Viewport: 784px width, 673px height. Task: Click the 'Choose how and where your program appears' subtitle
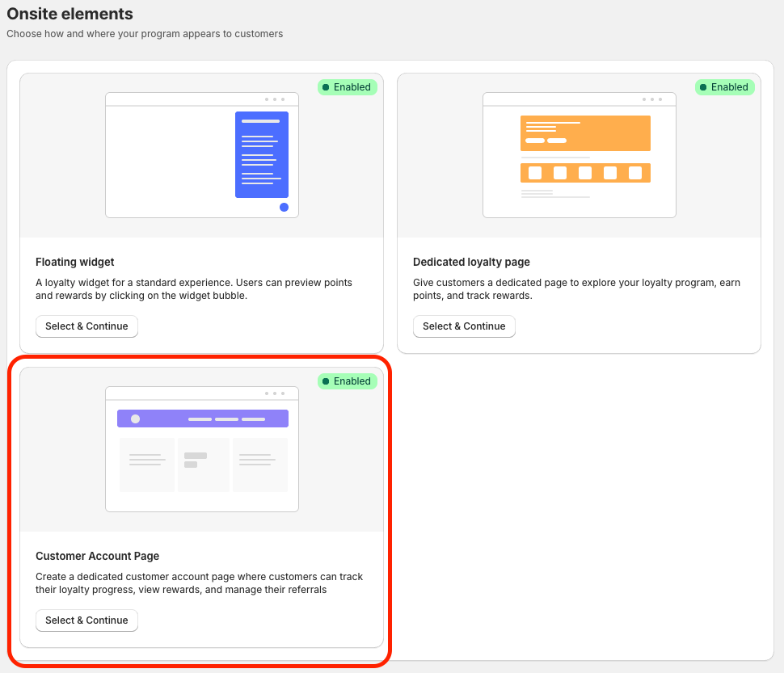pyautogui.click(x=145, y=33)
